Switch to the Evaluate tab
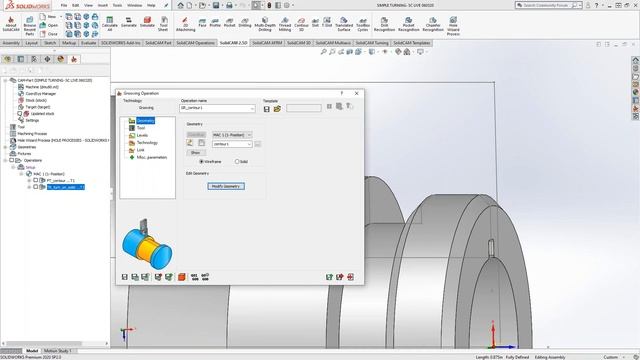This screenshot has height=360, width=640. 88,43
